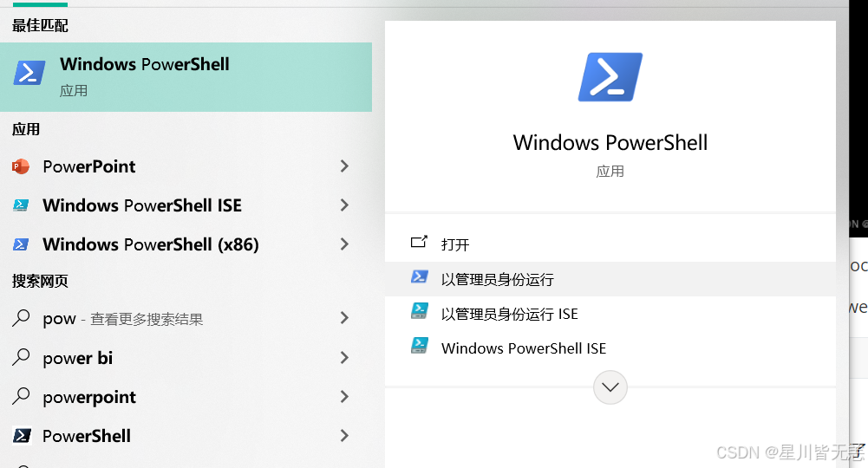Image resolution: width=868 pixels, height=468 pixels.
Task: Select 以管理员身份运行 action
Action: click(x=610, y=279)
